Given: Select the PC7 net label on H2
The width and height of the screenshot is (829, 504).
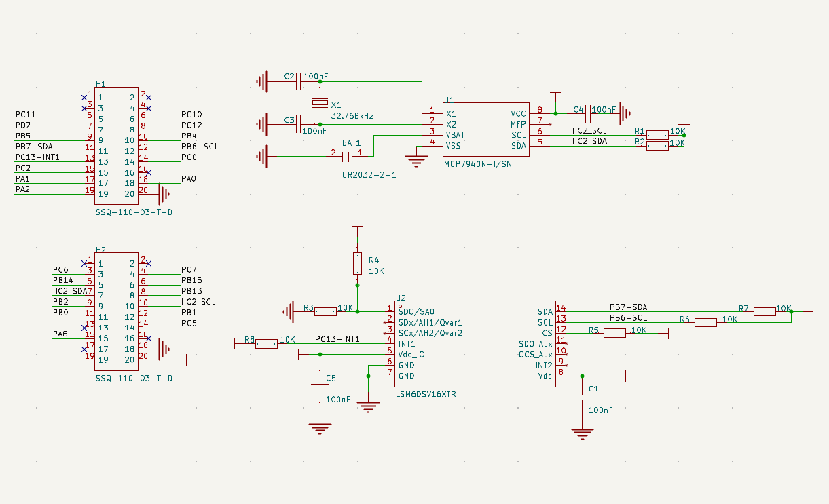Looking at the screenshot, I should pos(189,270).
